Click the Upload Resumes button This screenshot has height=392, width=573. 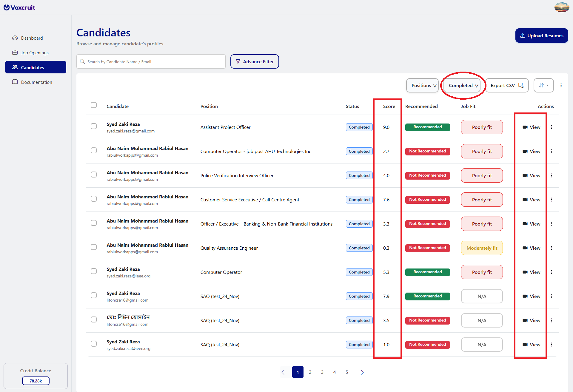(x=542, y=36)
